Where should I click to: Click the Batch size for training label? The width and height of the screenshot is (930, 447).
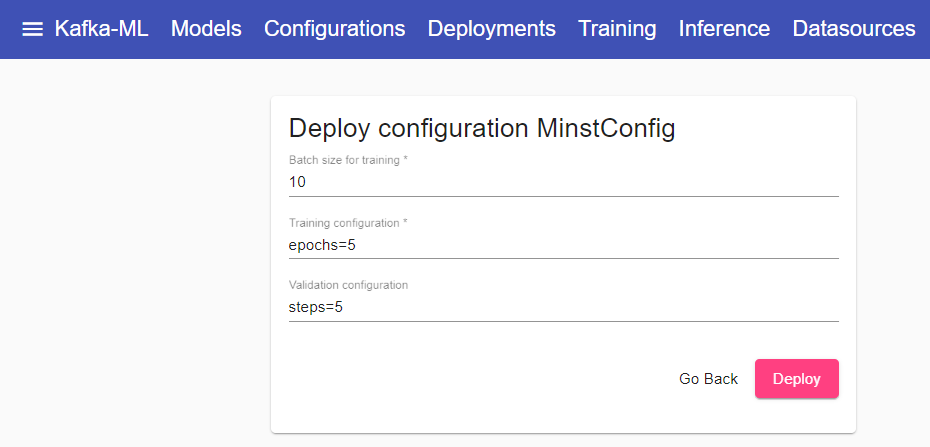(349, 160)
